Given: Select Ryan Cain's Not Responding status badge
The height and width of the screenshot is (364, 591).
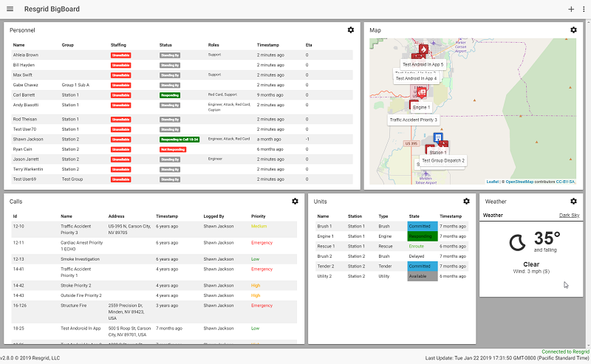Looking at the screenshot, I should [x=172, y=149].
